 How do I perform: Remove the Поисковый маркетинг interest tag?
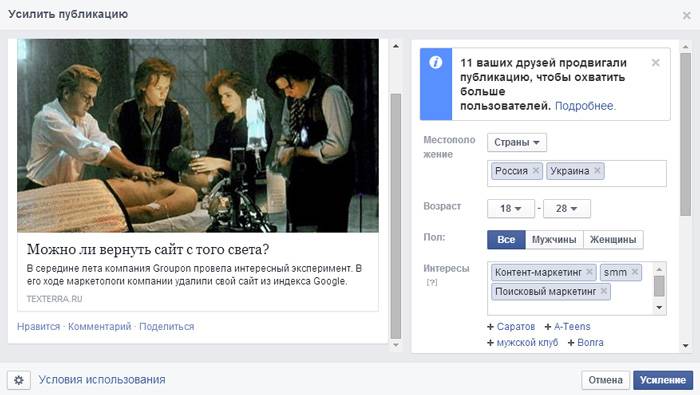coord(604,291)
